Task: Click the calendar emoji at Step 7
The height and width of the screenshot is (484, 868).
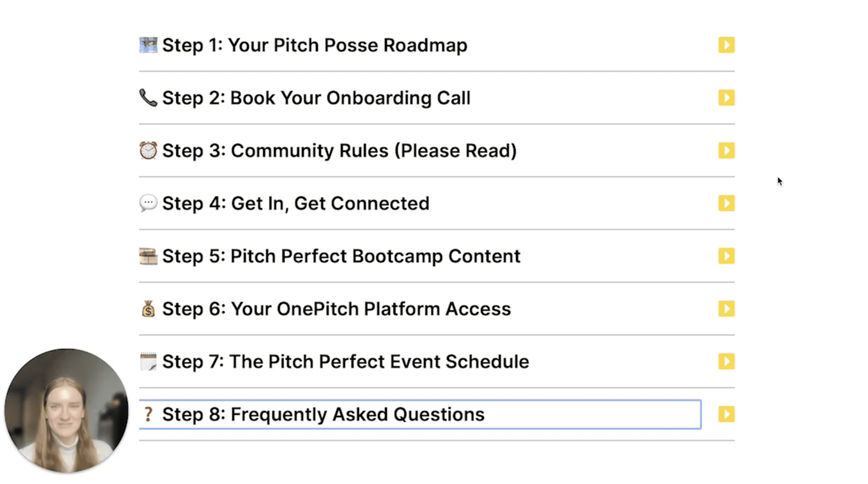Action: pos(148,361)
